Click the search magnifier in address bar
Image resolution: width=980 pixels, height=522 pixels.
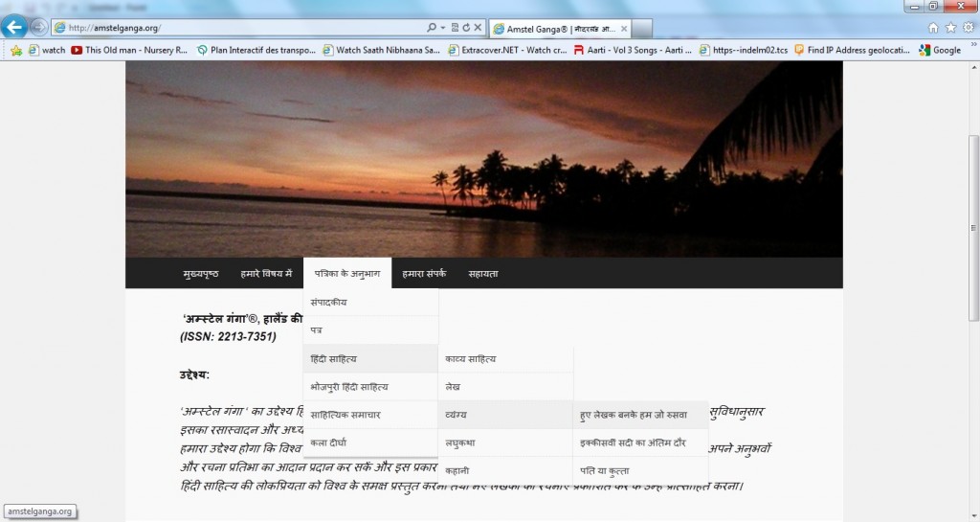432,28
